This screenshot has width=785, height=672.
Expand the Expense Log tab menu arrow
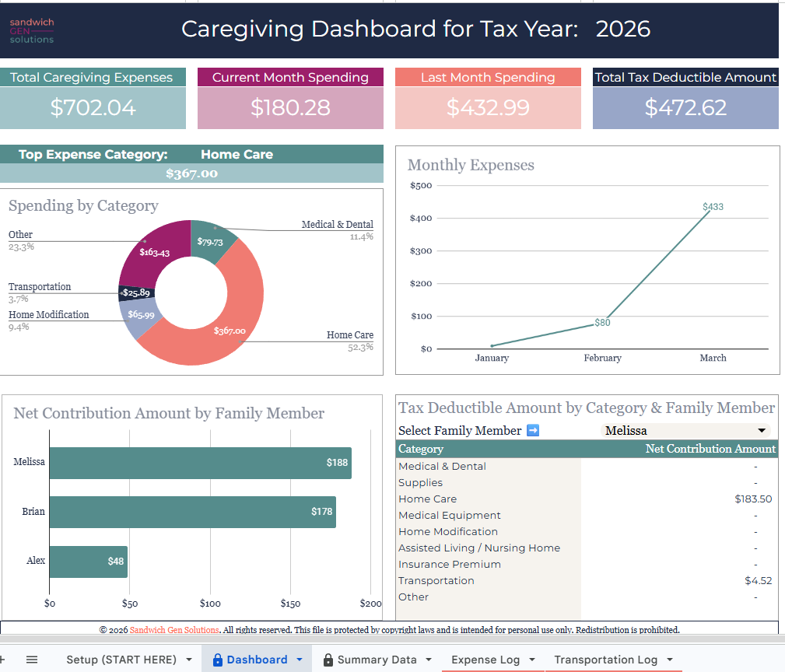pyautogui.click(x=531, y=660)
